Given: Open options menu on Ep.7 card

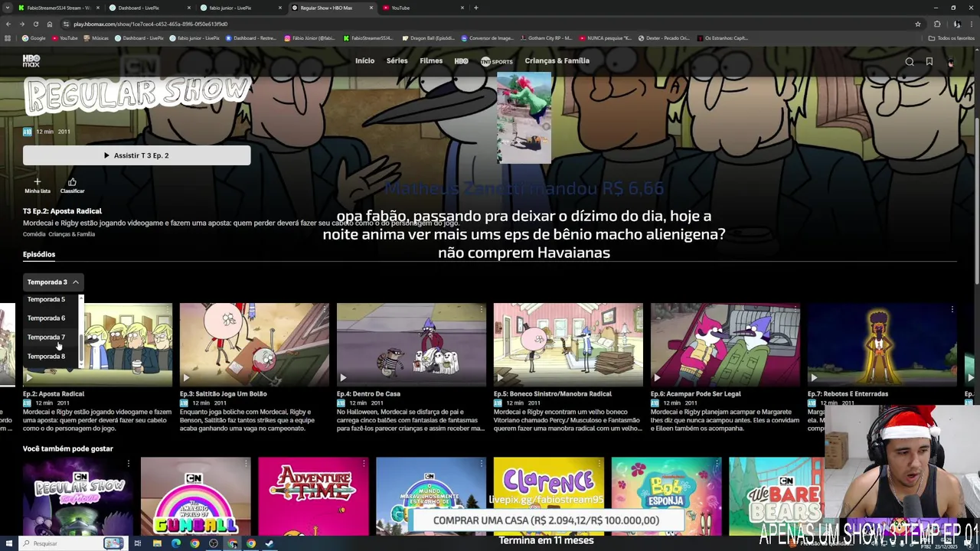Looking at the screenshot, I should pyautogui.click(x=952, y=309).
